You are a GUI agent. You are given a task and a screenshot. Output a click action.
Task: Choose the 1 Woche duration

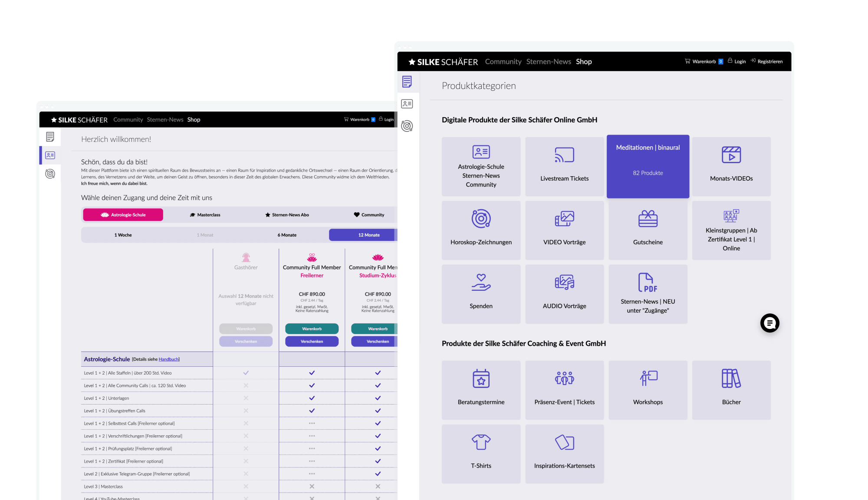coord(123,235)
